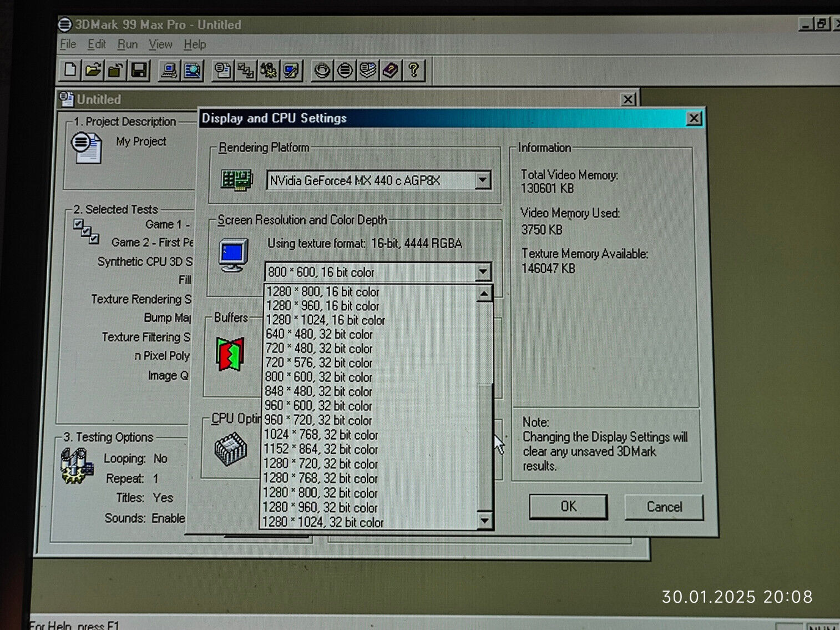Viewport: 840px width, 630px height.
Task: Click the question mark help icon
Action: pyautogui.click(x=413, y=70)
